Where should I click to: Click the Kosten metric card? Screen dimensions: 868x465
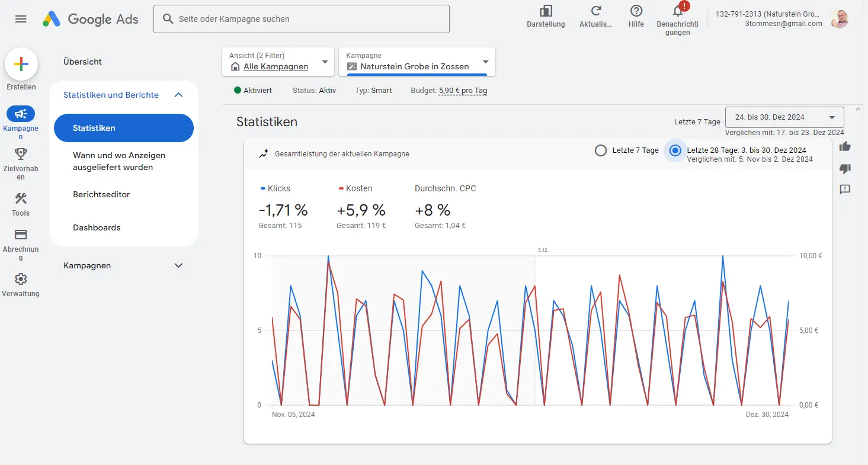[361, 206]
